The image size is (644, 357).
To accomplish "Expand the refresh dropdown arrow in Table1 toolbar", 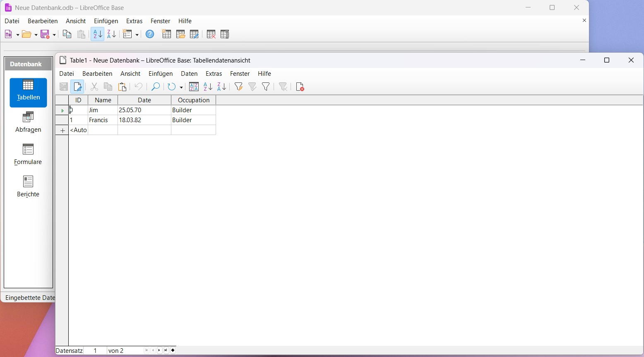I will coord(181,87).
